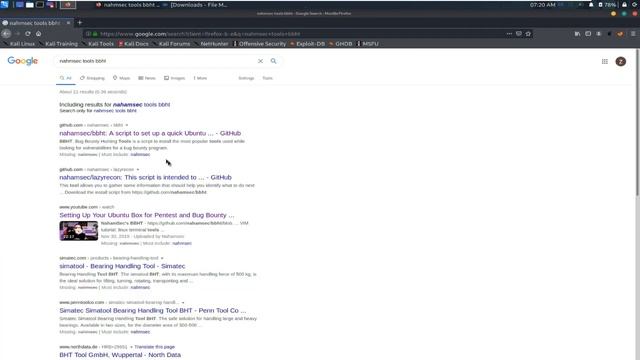Open the YouTube video thumbnail

[x=79, y=231]
